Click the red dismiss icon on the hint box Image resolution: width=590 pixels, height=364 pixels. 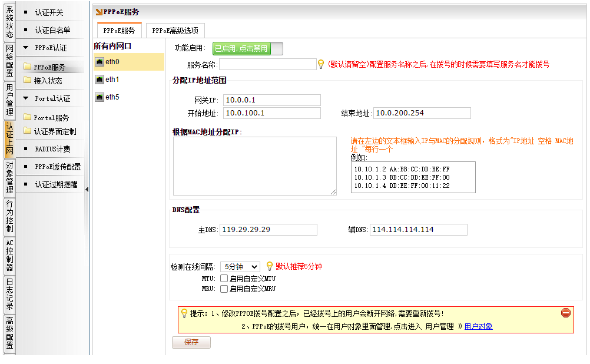[566, 313]
